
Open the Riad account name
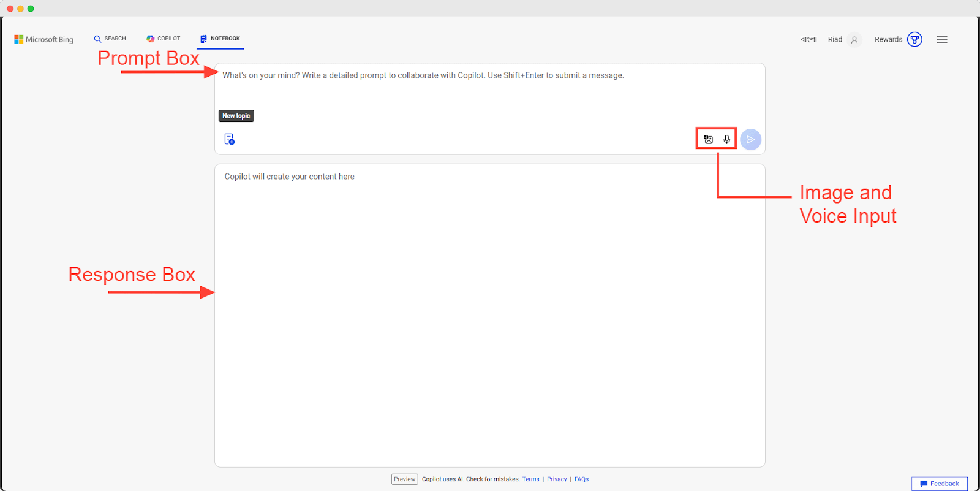tap(835, 39)
